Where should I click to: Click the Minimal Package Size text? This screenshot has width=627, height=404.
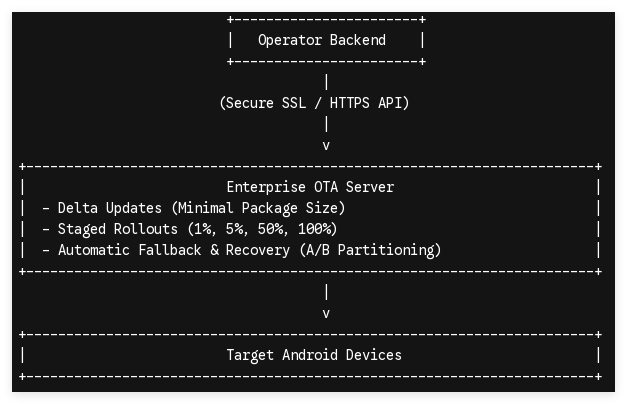tap(258, 208)
